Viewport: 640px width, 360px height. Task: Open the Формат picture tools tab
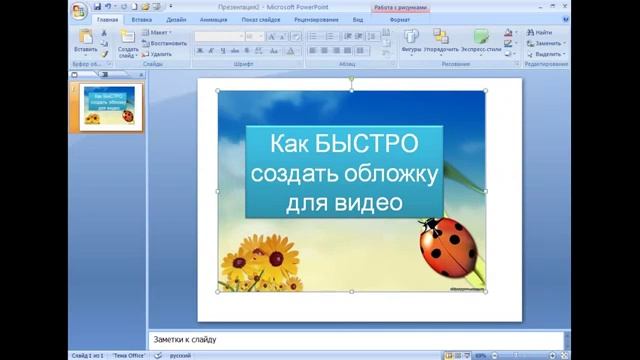[x=400, y=20]
